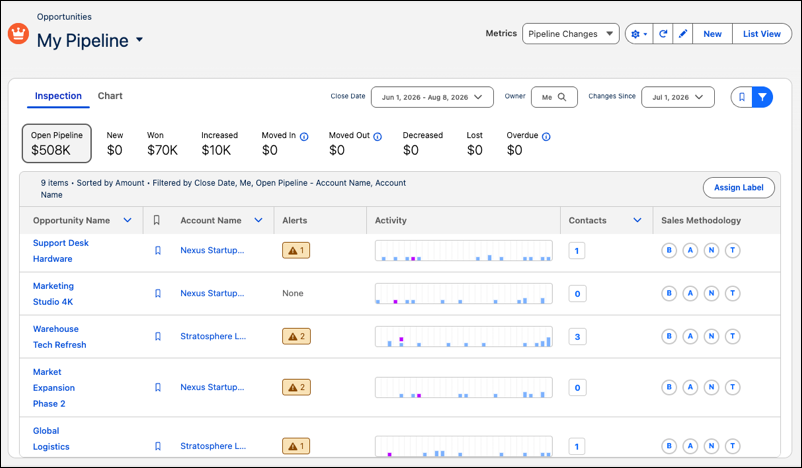Select the Open Pipeline $508K metric
This screenshot has width=802, height=468.
[x=57, y=143]
